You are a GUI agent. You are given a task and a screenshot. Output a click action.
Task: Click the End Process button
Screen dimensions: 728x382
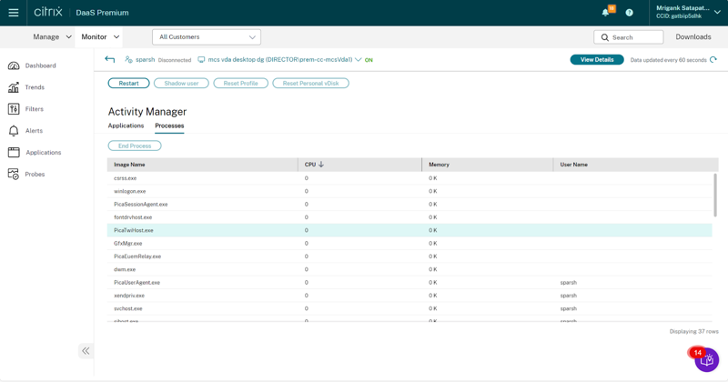(x=135, y=146)
